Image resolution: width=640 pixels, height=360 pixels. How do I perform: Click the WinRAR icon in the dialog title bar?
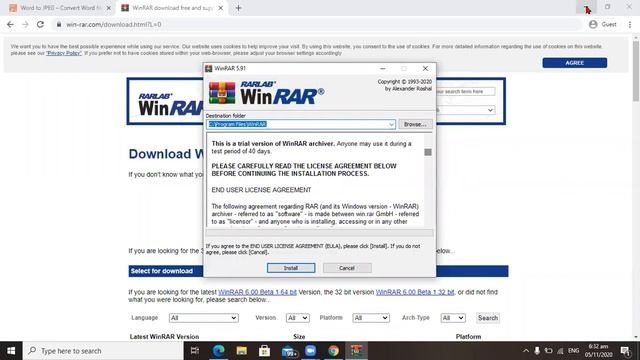pyautogui.click(x=209, y=68)
